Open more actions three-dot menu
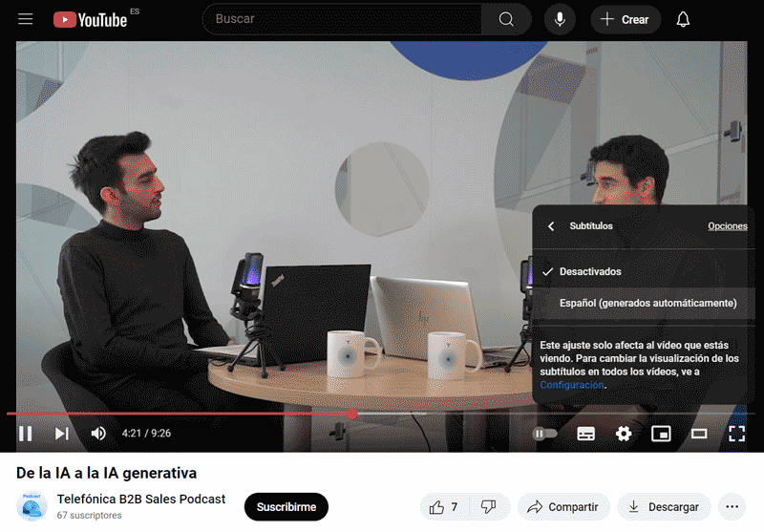 tap(732, 507)
